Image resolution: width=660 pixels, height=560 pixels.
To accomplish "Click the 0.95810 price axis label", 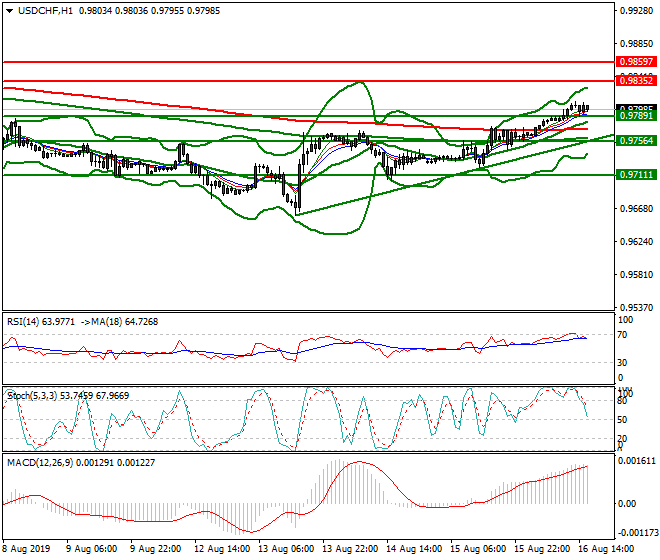I will click(636, 275).
